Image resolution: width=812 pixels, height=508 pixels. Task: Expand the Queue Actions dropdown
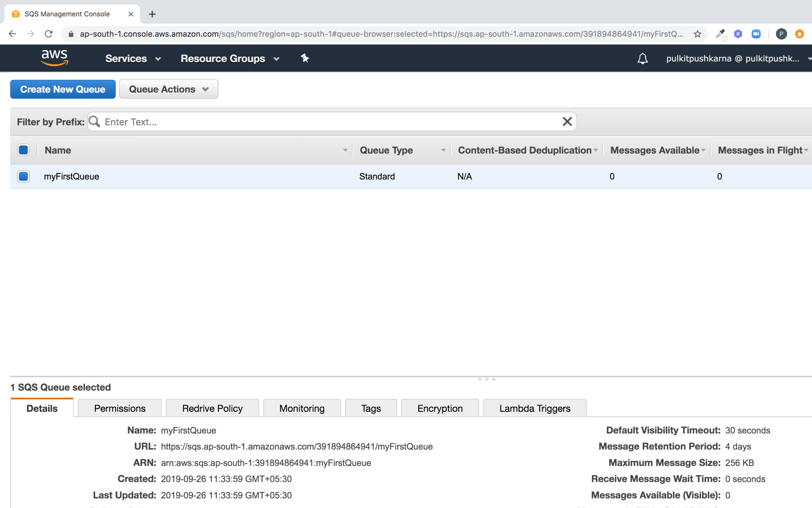click(168, 89)
